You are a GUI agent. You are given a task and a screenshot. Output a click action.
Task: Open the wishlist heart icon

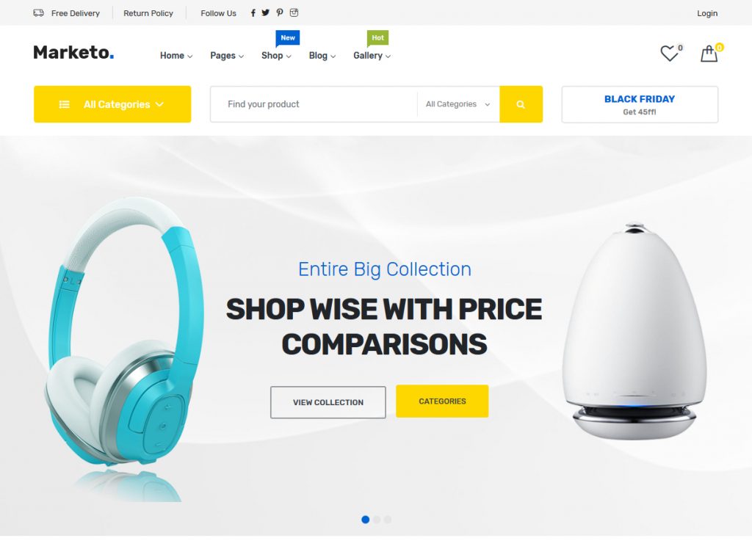[669, 54]
